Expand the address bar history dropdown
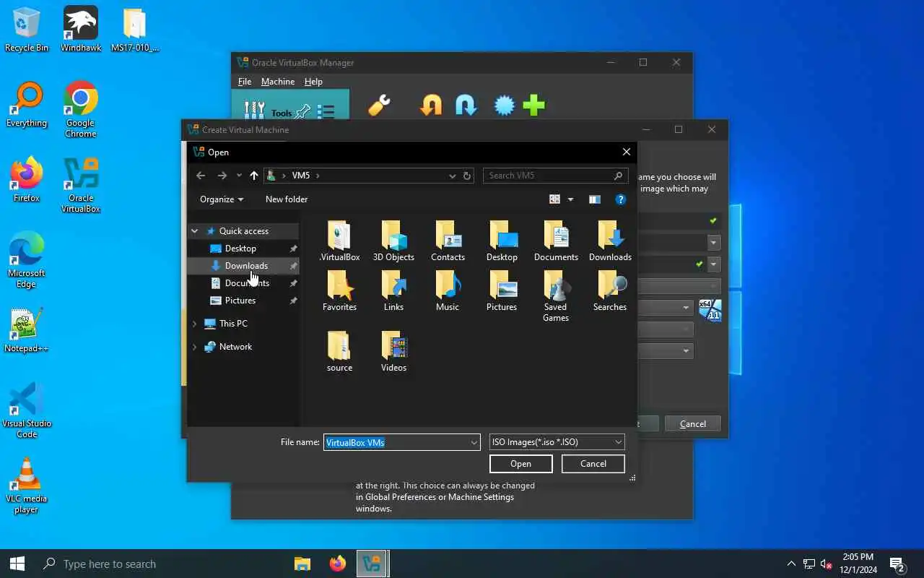This screenshot has width=924, height=578. (x=453, y=176)
